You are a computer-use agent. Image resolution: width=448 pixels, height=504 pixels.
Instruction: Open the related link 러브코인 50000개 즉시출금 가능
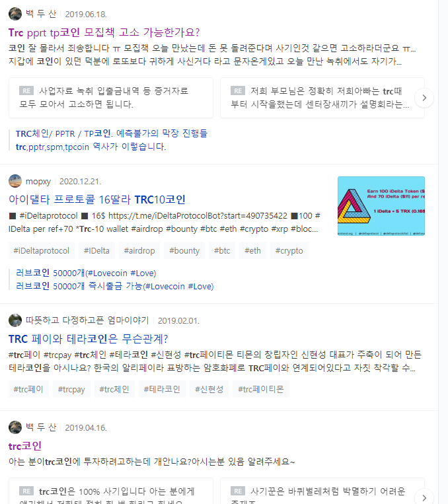(x=115, y=286)
